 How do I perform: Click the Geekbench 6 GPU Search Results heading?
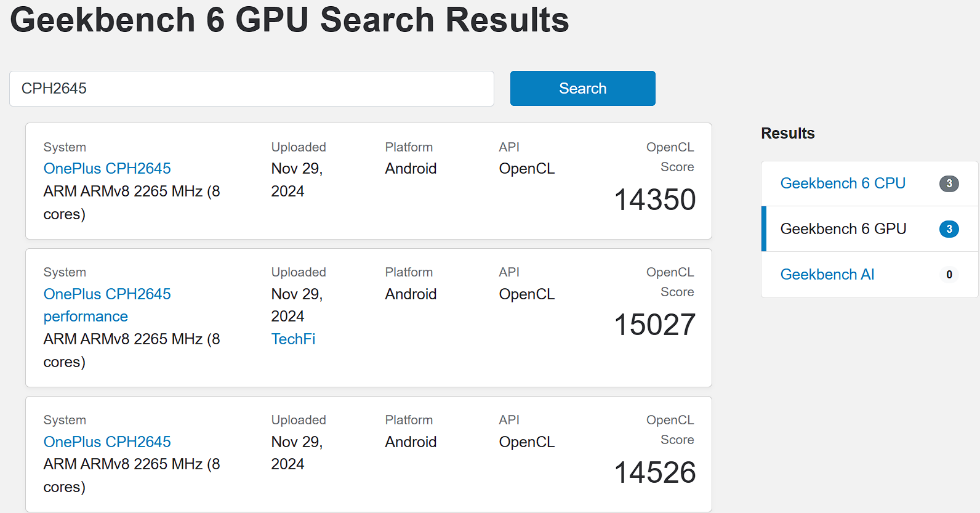click(x=289, y=20)
